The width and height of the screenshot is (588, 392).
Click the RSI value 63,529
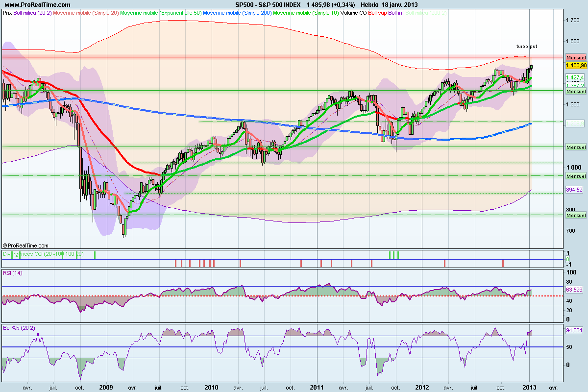coord(574,290)
